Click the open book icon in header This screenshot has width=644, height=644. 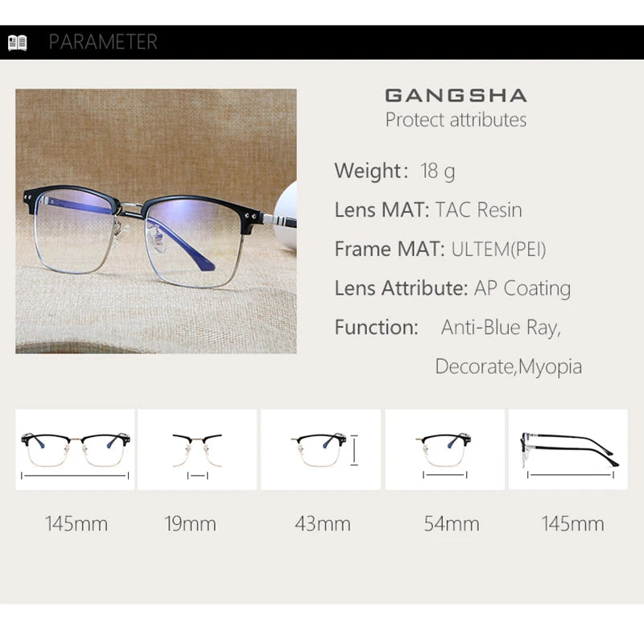17,43
